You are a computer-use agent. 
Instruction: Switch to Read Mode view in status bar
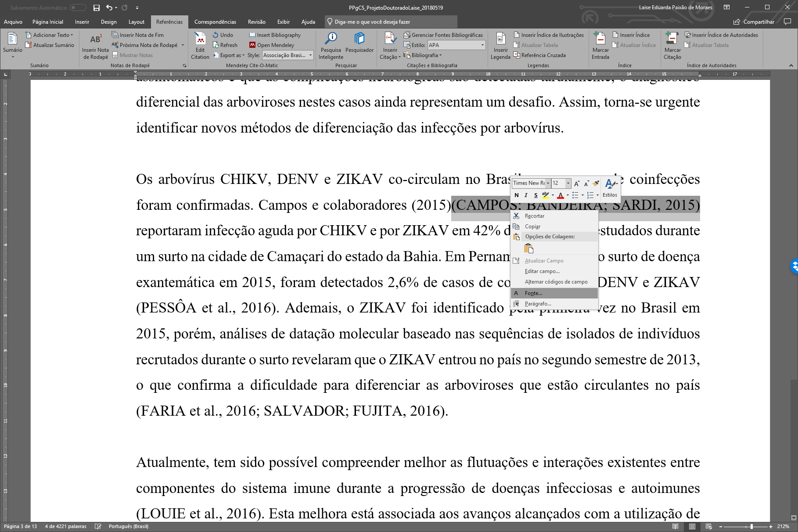tap(675, 526)
